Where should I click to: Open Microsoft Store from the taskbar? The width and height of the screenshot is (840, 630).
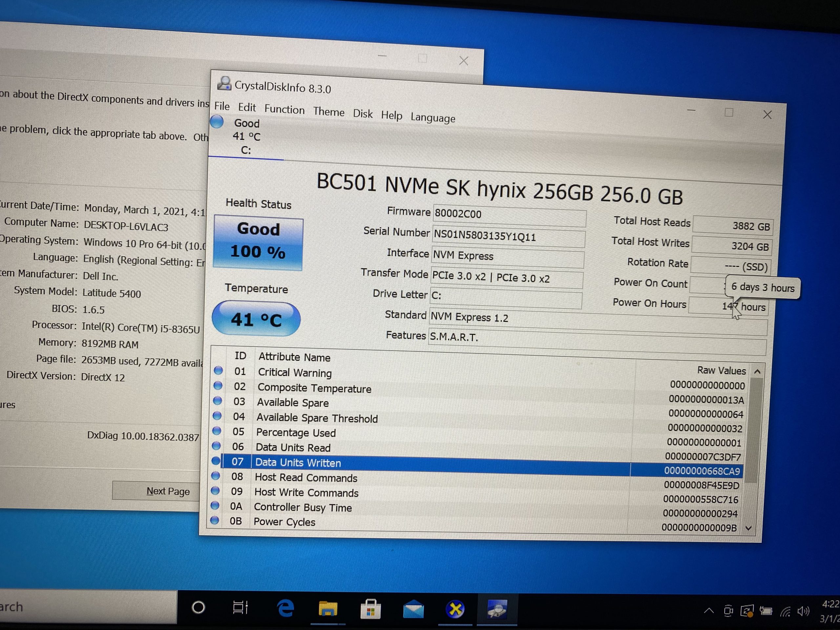click(x=371, y=609)
